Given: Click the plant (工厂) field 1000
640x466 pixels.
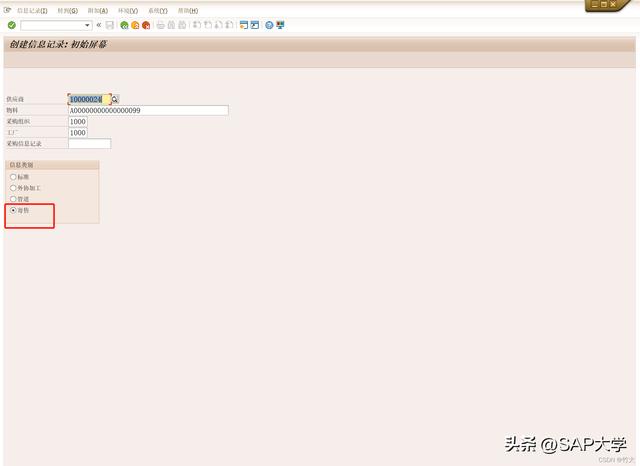Looking at the screenshot, I should tap(78, 133).
